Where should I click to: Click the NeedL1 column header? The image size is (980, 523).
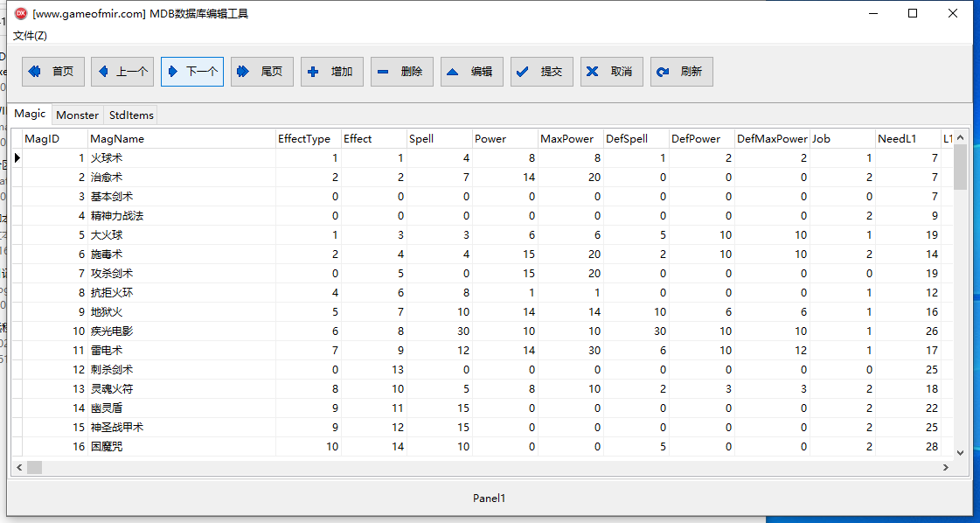click(908, 139)
